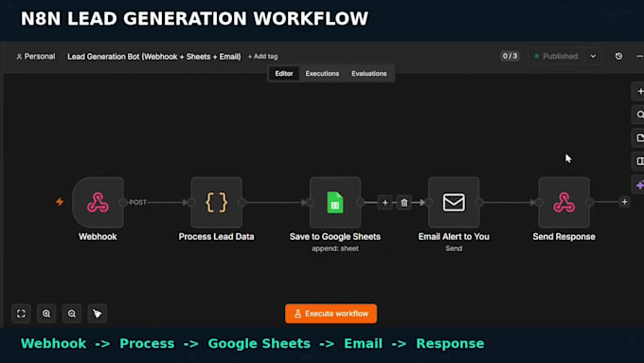Switch to the Executions tab
Image resolution: width=644 pixels, height=363 pixels.
(322, 74)
